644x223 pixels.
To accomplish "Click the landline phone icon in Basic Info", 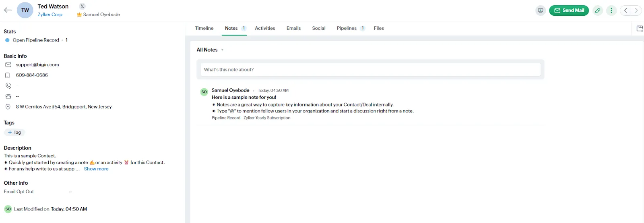I will 8,96.
